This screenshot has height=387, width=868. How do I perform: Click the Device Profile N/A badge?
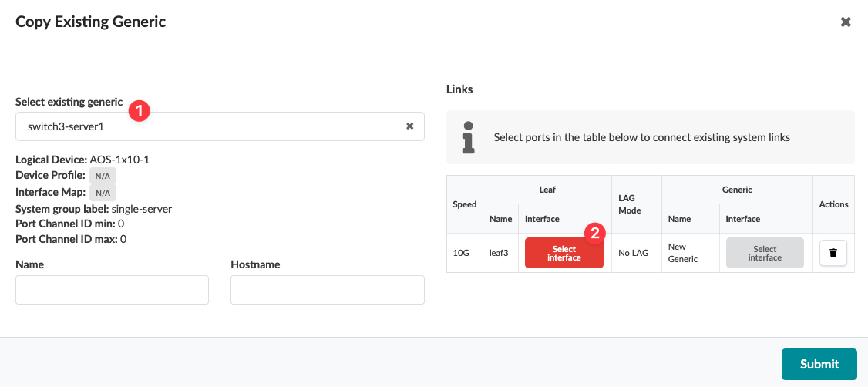pyautogui.click(x=103, y=176)
